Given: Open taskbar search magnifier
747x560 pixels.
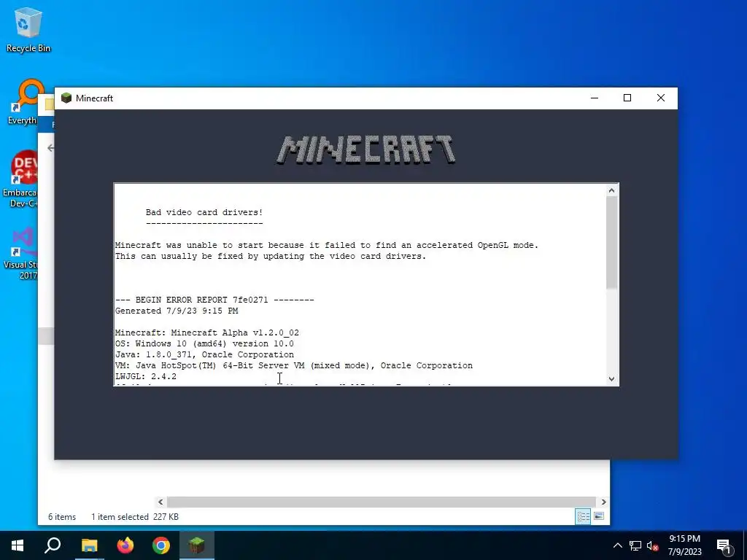Looking at the screenshot, I should coord(53,545).
